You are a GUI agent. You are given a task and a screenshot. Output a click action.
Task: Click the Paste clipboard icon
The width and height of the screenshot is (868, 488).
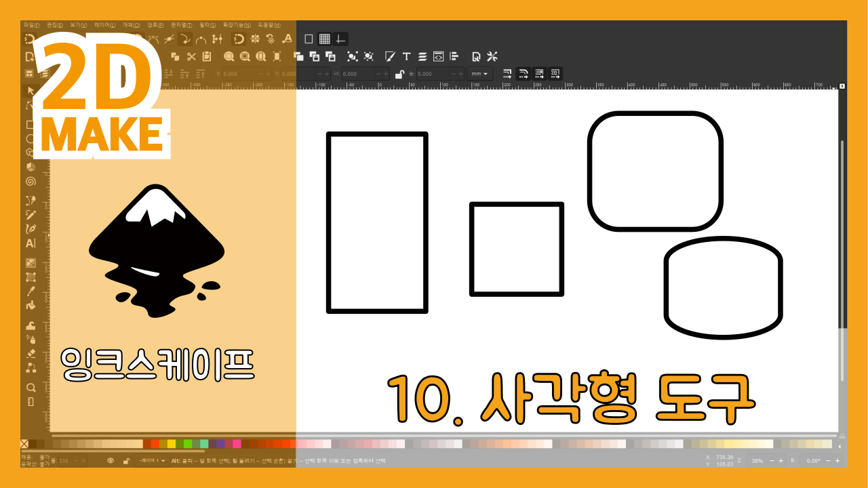click(x=207, y=56)
